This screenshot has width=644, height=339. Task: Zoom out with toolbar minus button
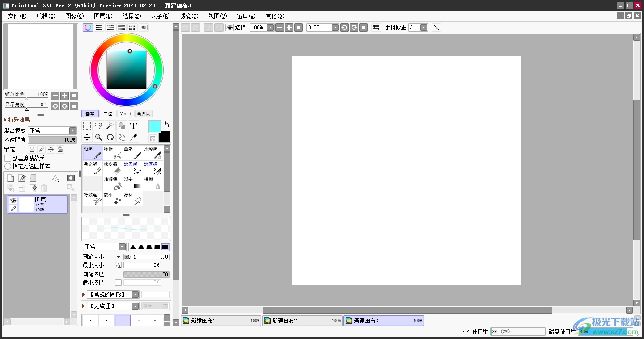280,27
